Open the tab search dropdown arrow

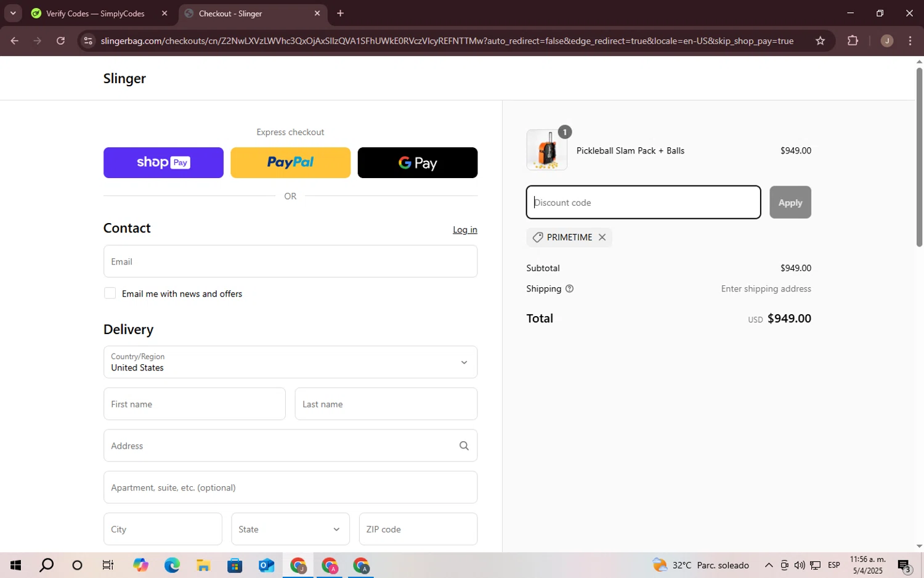point(13,13)
